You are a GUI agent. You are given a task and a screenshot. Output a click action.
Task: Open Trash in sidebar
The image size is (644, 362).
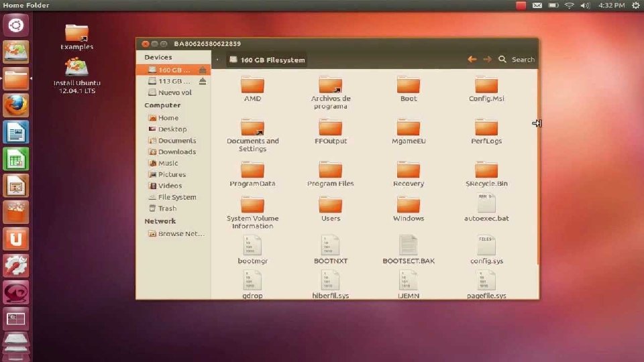point(173,208)
